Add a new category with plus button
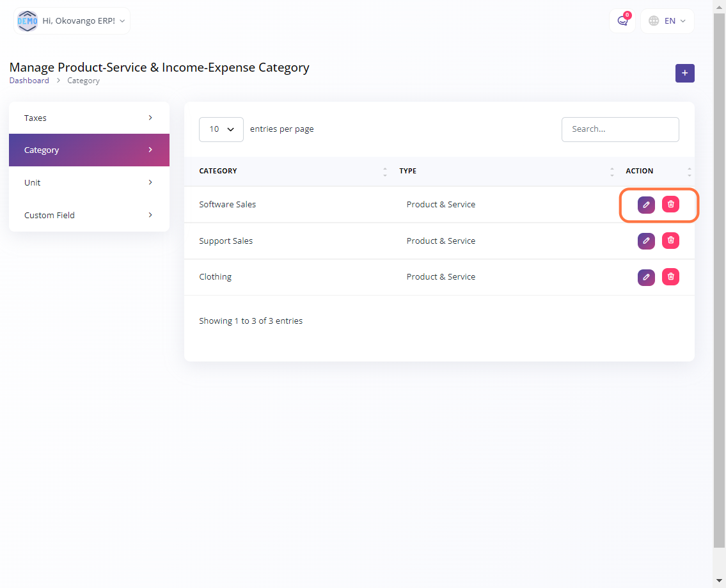Viewport: 726px width, 588px height. pos(684,74)
